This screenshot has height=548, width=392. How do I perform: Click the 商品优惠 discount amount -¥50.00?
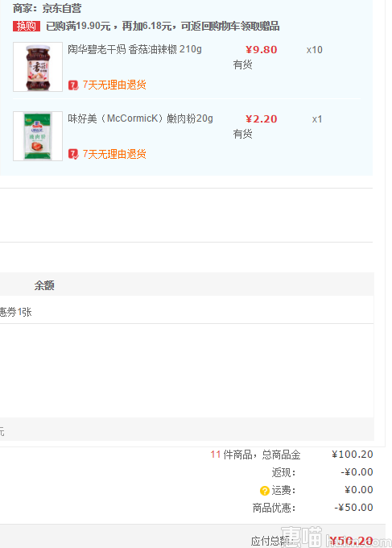point(353,507)
